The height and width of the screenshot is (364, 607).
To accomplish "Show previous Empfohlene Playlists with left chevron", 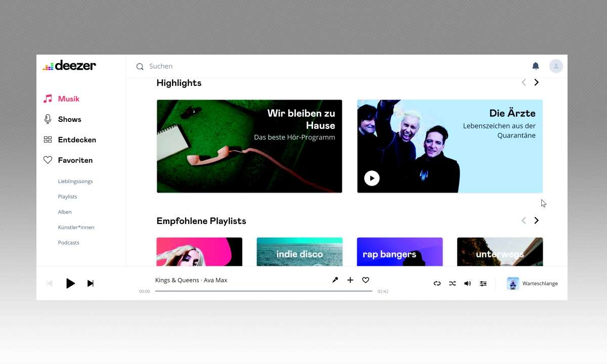I will click(524, 220).
